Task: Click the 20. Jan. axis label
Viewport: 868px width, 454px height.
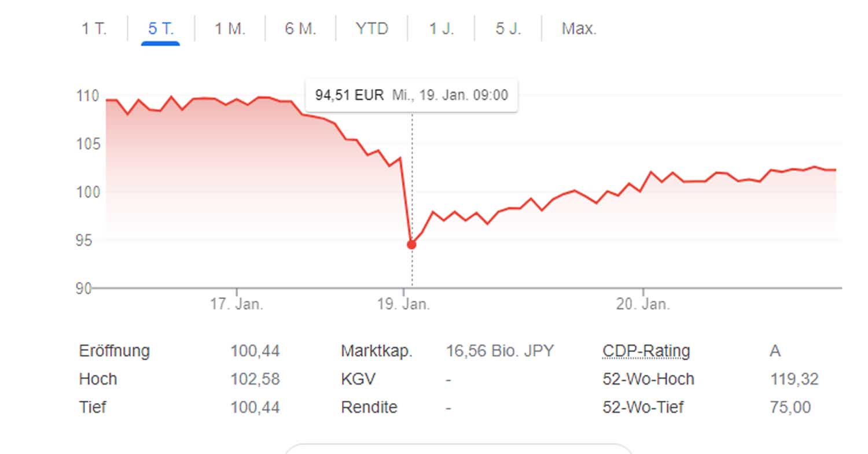Action: click(x=643, y=304)
